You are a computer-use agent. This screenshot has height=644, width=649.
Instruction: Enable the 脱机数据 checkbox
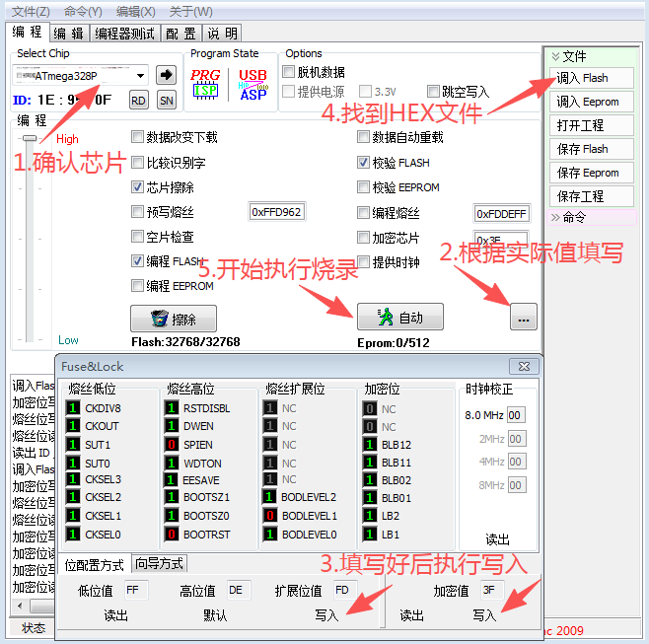[x=288, y=72]
